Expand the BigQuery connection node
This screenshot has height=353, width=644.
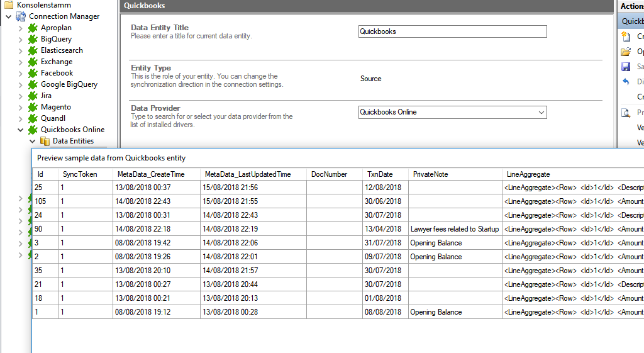tap(20, 39)
